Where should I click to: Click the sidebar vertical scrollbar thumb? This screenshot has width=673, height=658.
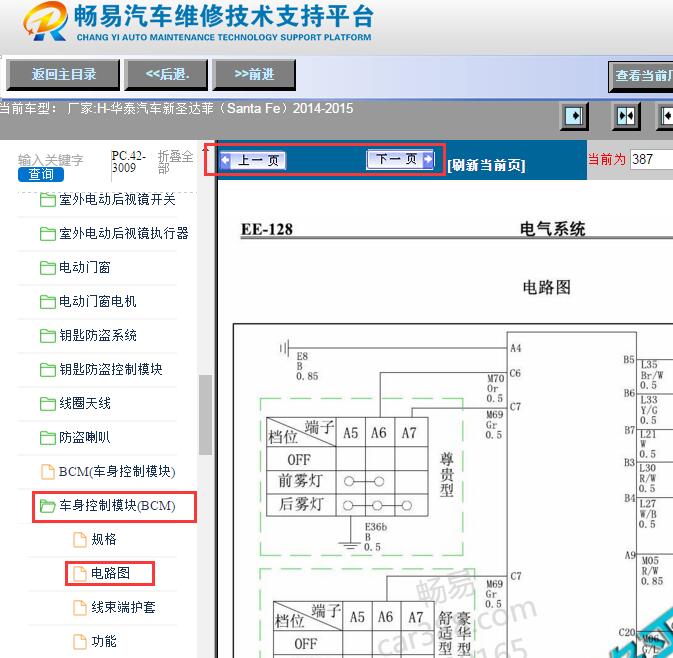206,415
